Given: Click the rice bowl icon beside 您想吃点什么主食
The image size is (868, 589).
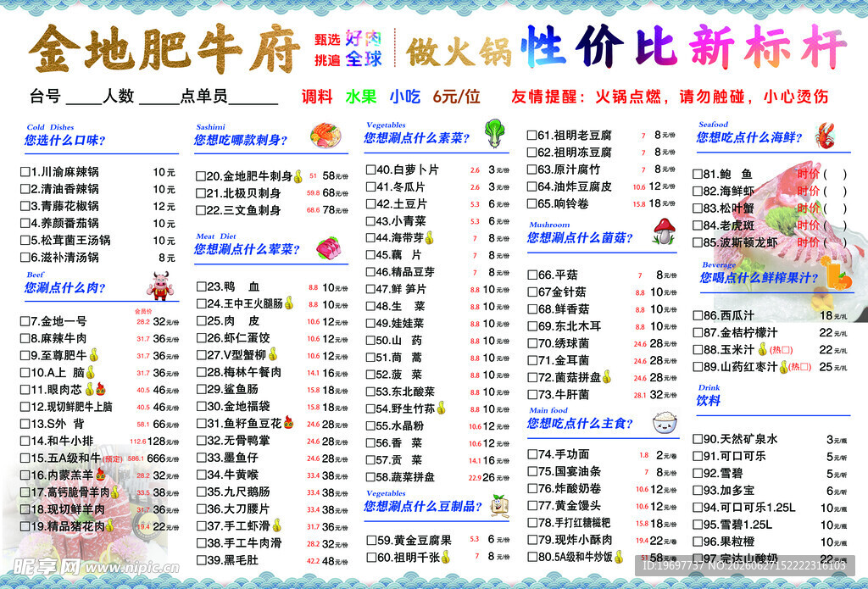Looking at the screenshot, I should click(x=665, y=422).
